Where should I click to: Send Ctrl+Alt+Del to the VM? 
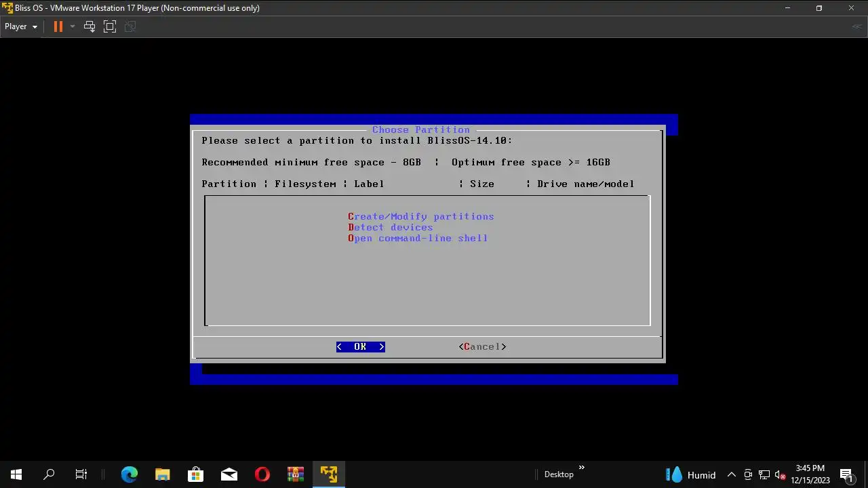click(90, 26)
